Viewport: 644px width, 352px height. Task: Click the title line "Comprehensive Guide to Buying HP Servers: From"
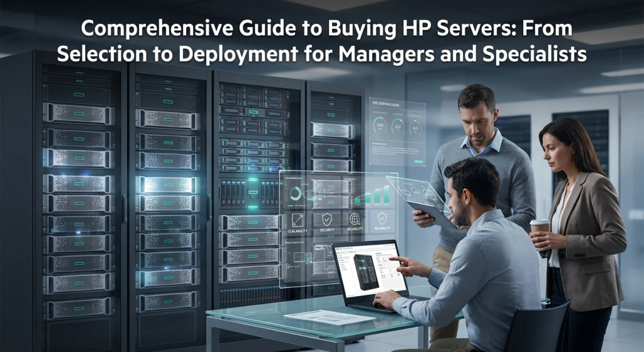[x=326, y=28]
